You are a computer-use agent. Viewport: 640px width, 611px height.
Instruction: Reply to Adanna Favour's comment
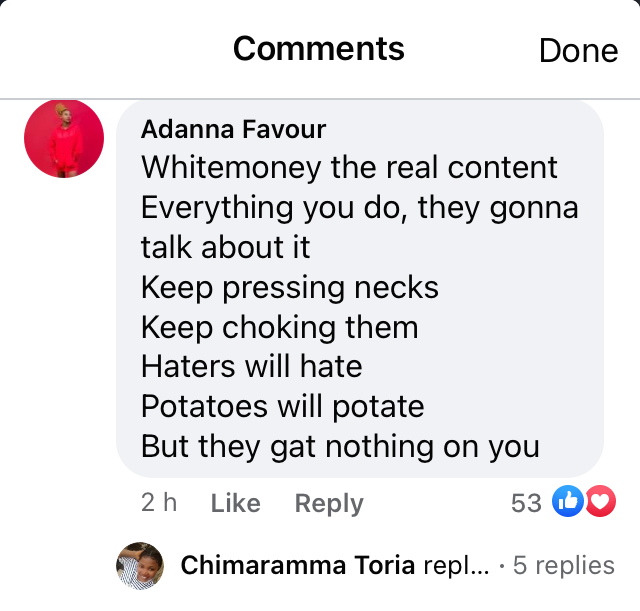[x=329, y=503]
